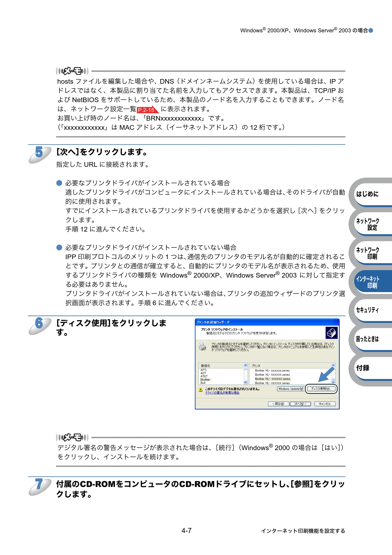Select Bull in the 製造元 list
The width and height of the screenshot is (392, 555).
click(203, 383)
